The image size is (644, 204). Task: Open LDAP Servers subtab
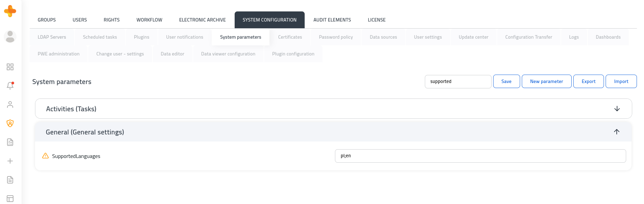[52, 37]
